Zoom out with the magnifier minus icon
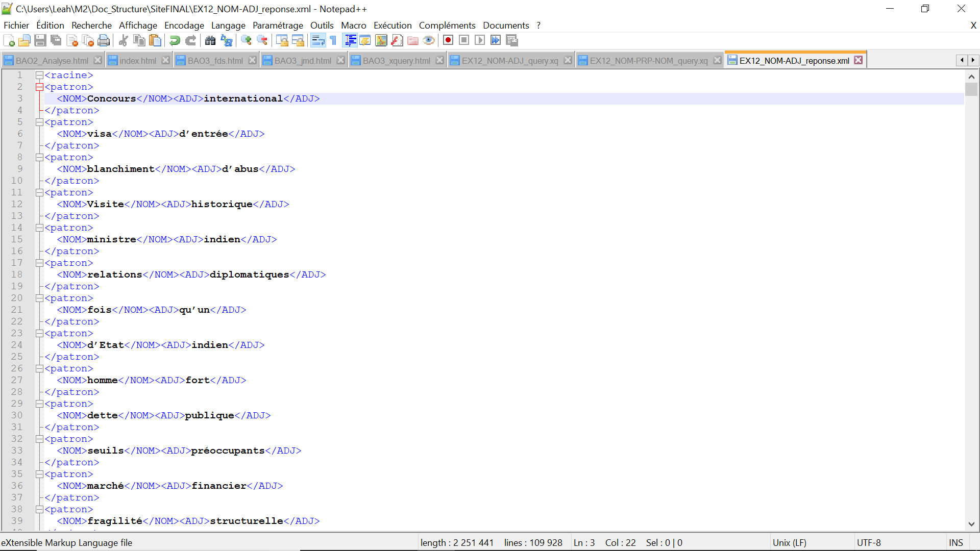Screen dimensions: 980x551 point(262,41)
